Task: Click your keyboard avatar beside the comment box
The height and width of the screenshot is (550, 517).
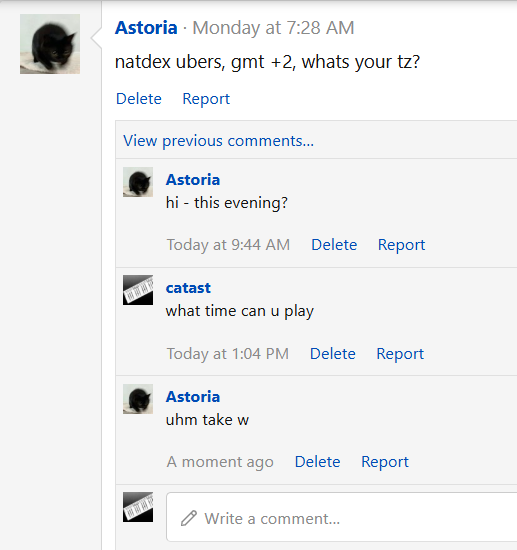Action: pyautogui.click(x=138, y=507)
